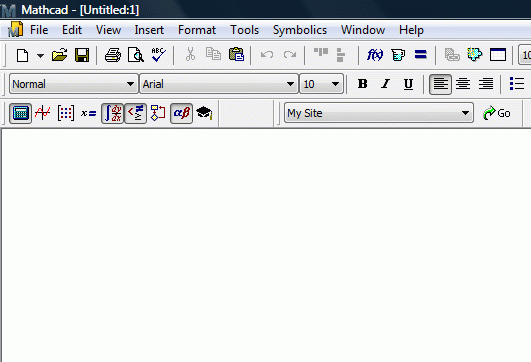Open the Format menu
Image resolution: width=531 pixels, height=362 pixels.
point(197,30)
